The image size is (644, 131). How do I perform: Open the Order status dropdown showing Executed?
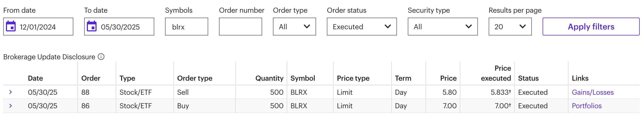(362, 27)
